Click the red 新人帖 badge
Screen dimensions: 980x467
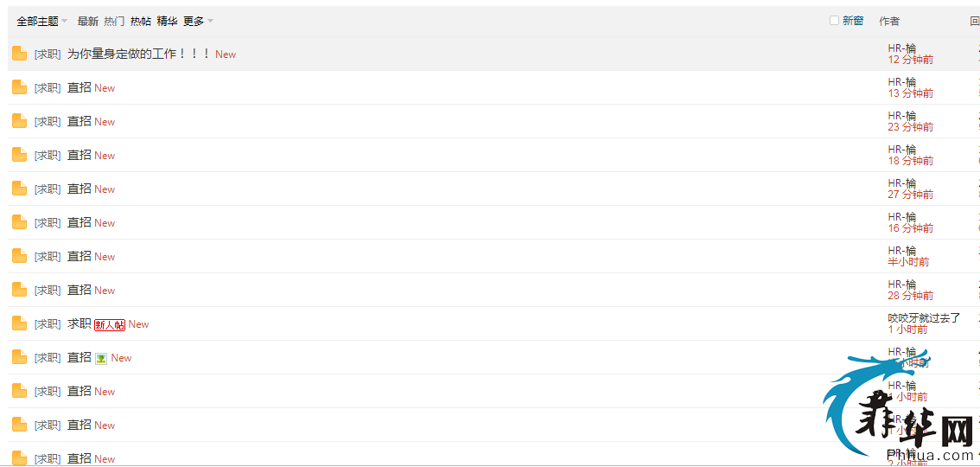coord(110,324)
